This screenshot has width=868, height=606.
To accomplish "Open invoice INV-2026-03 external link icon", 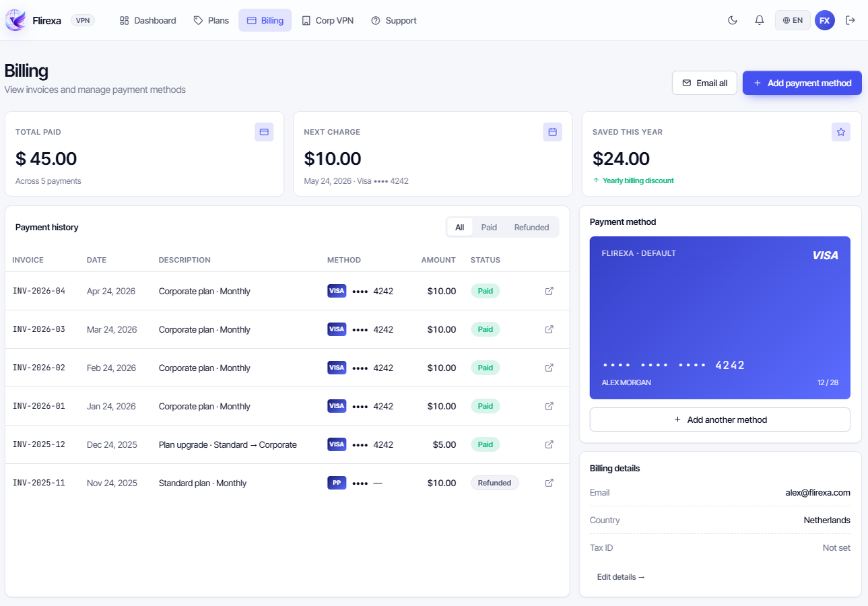I will tap(549, 329).
